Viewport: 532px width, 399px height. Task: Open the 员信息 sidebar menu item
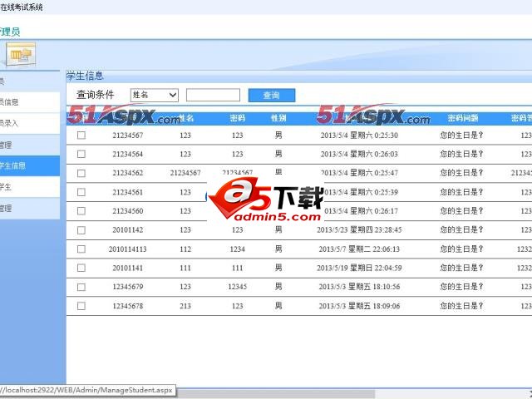[30, 102]
